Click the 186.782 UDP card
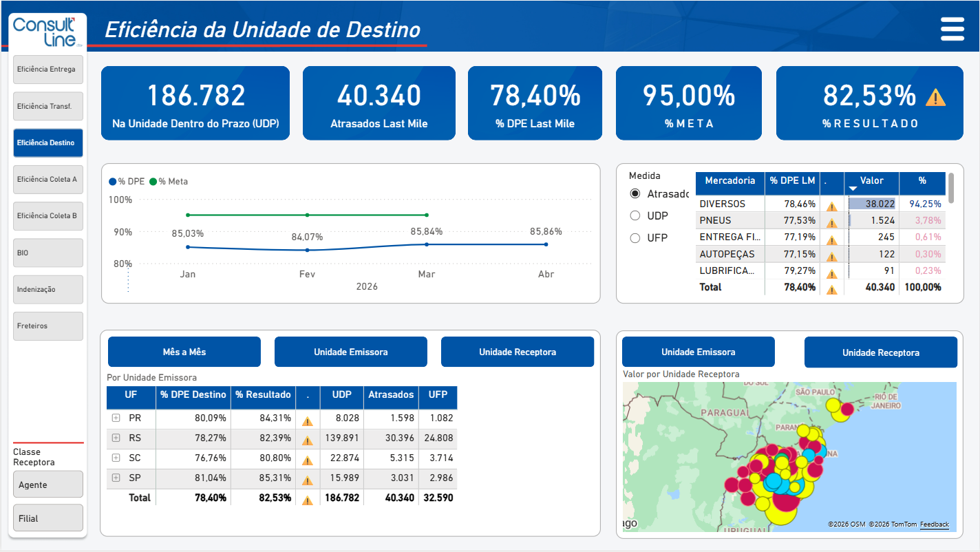980x552 pixels. point(195,103)
